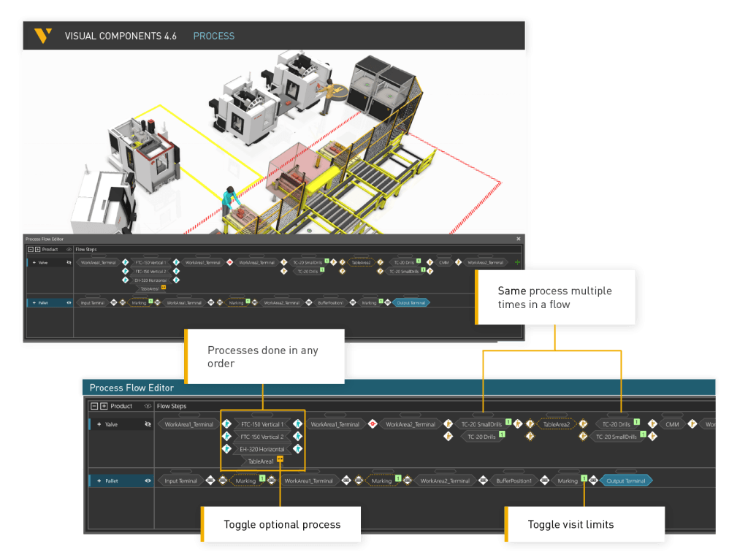
Task: Click human transport icon right of EH-320 Horizontal
Action: (x=298, y=449)
